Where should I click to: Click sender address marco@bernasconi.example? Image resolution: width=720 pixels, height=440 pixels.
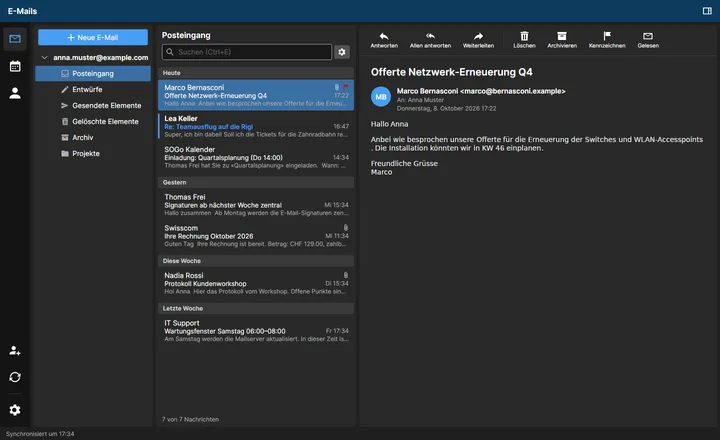point(512,91)
